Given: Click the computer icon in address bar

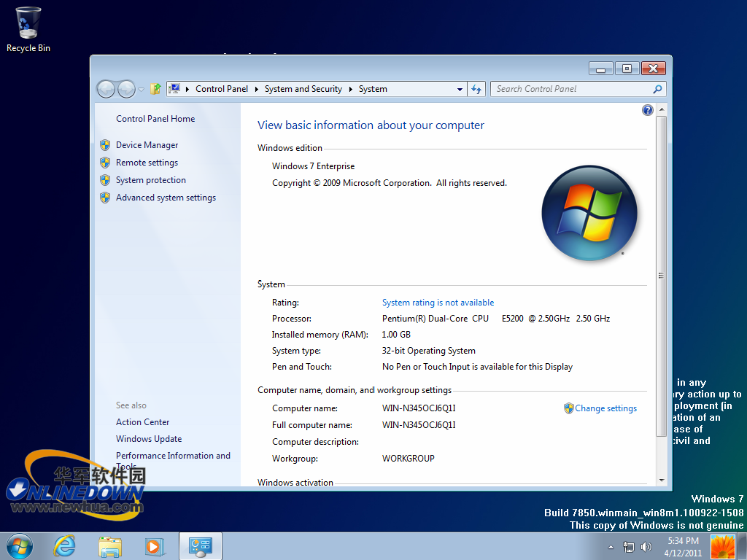Looking at the screenshot, I should pyautogui.click(x=174, y=88).
